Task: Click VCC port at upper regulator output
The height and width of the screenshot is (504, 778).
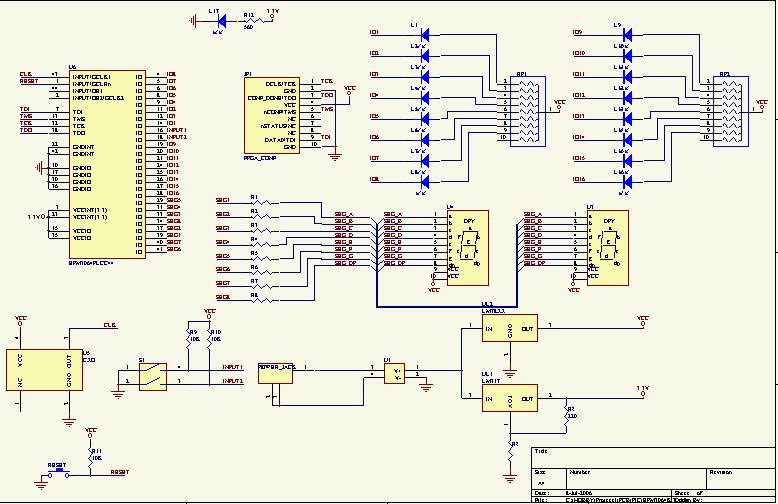Action: (x=643, y=321)
